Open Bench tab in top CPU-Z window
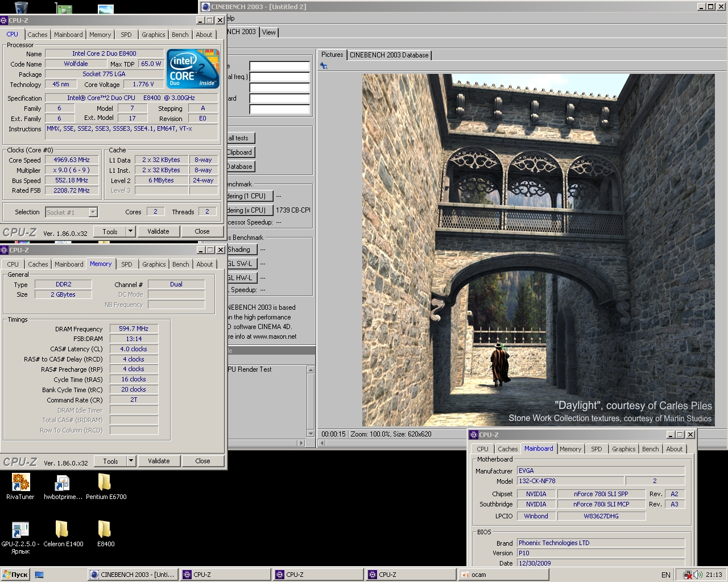The width and height of the screenshot is (728, 582). (x=180, y=35)
